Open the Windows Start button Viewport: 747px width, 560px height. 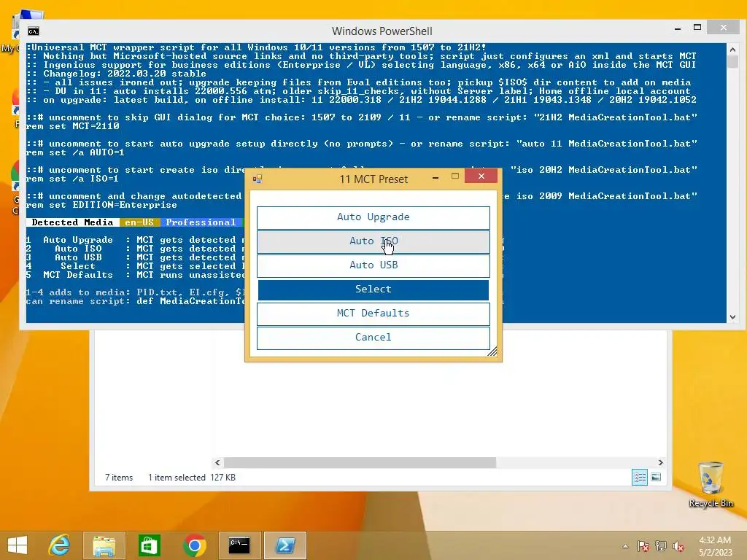click(x=18, y=545)
